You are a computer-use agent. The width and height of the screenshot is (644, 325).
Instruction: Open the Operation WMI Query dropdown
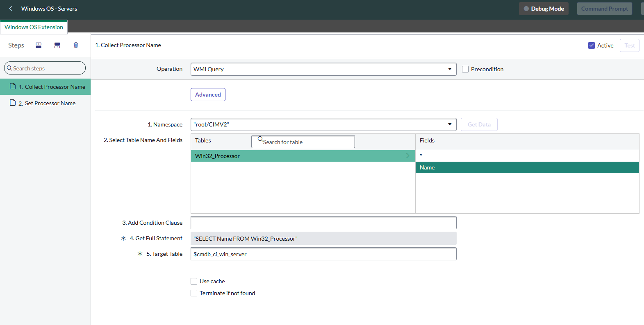pos(323,69)
